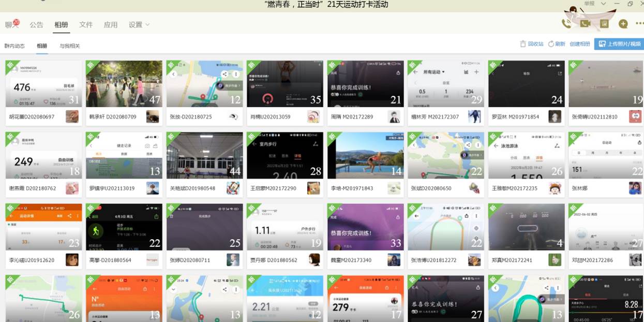The width and height of the screenshot is (644, 322).
Task: Open the 李培-M201971843 album thumbnail
Action: tap(365, 155)
